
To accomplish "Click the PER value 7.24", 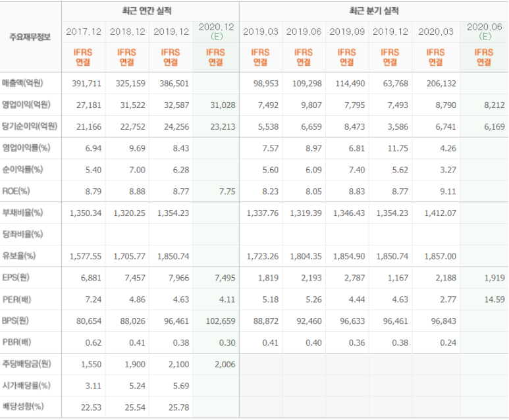I will coord(94,300).
